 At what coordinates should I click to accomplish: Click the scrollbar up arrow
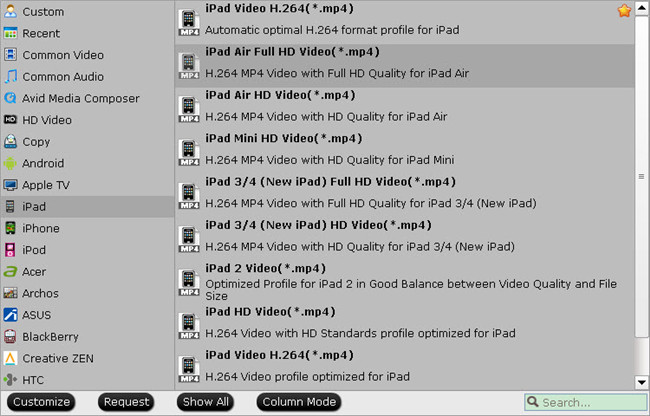641,8
